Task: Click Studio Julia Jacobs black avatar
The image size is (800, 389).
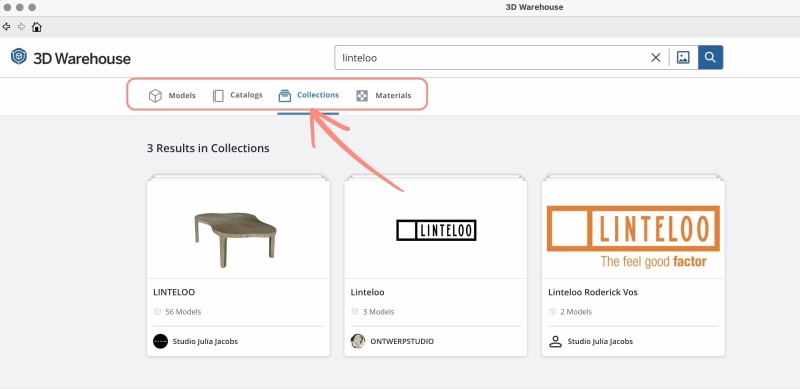Action: coord(160,341)
